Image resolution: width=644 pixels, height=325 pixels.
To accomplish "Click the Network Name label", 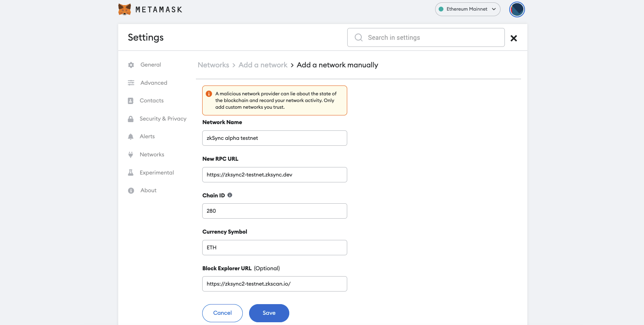I will [222, 122].
